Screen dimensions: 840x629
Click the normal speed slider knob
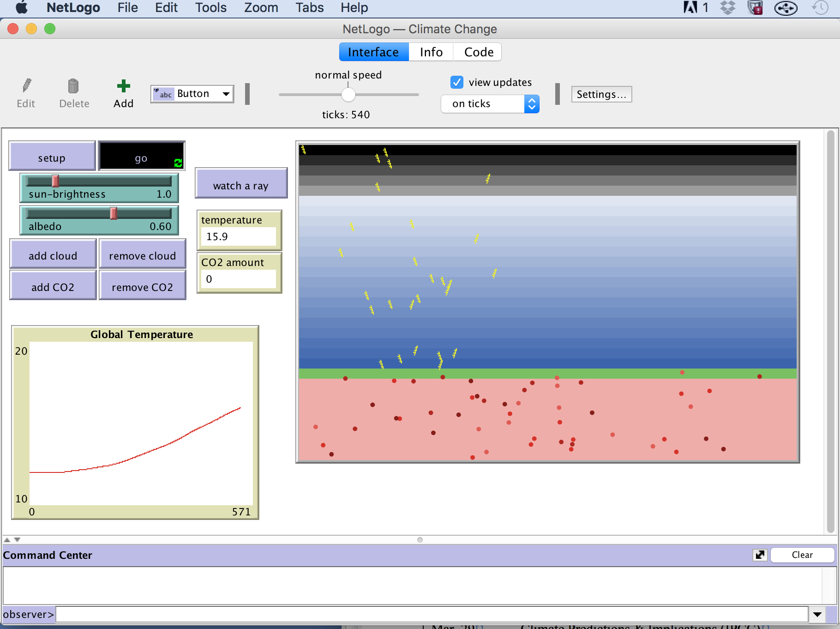tap(348, 95)
